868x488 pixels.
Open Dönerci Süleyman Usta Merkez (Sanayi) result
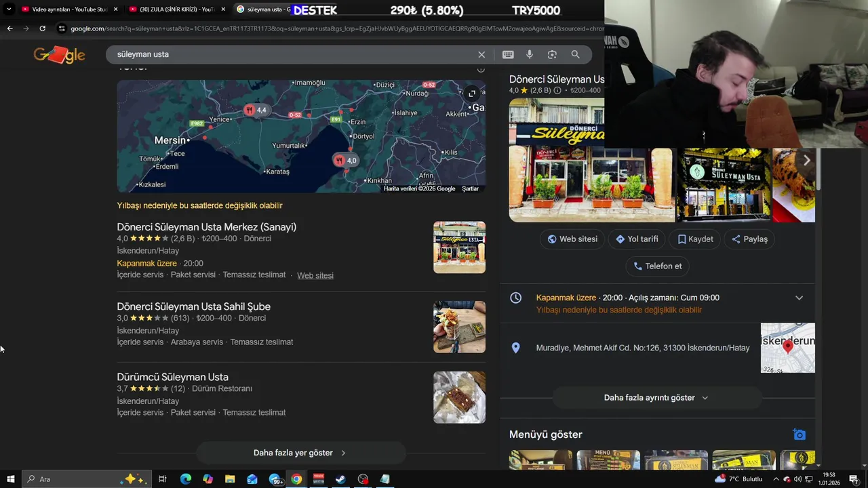(206, 227)
